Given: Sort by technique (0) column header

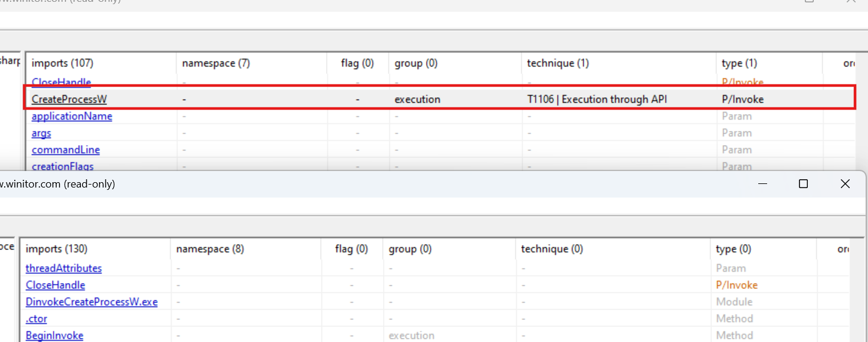Looking at the screenshot, I should pyautogui.click(x=552, y=249).
